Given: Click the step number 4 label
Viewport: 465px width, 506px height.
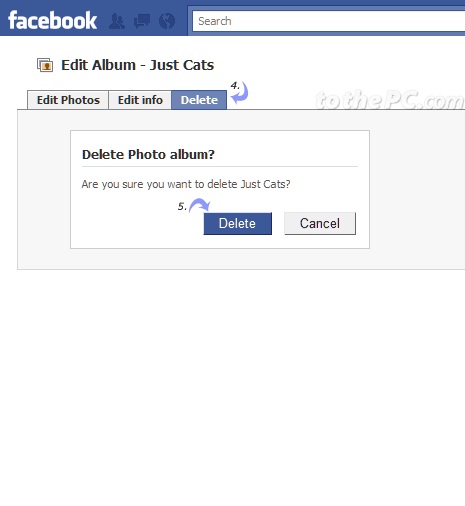Looking at the screenshot, I should pos(235,86).
